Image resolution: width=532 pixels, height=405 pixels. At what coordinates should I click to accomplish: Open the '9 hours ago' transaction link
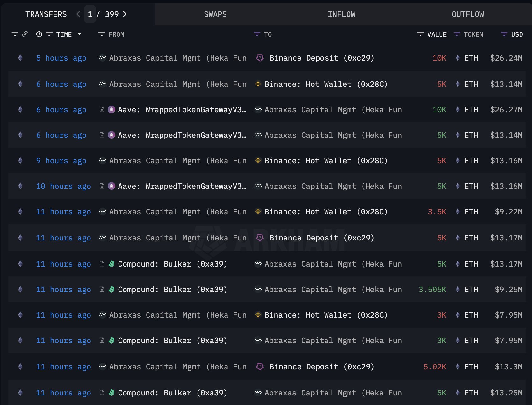(61, 161)
